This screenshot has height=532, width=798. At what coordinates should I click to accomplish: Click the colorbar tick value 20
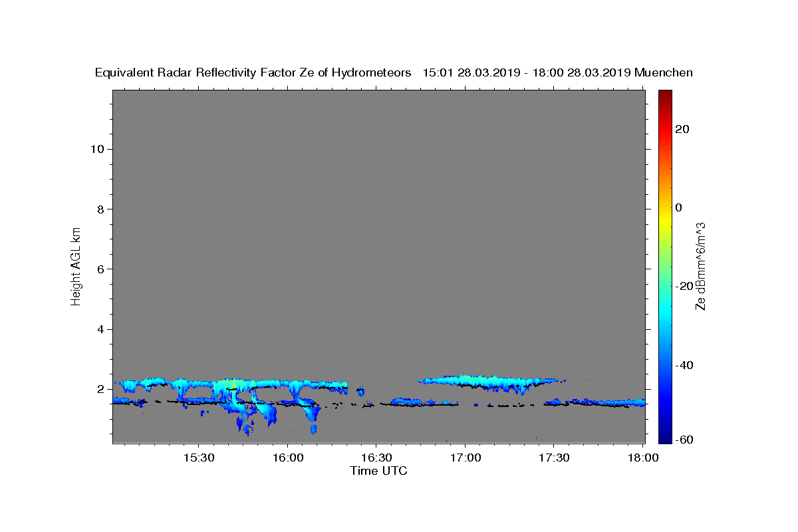pyautogui.click(x=682, y=129)
